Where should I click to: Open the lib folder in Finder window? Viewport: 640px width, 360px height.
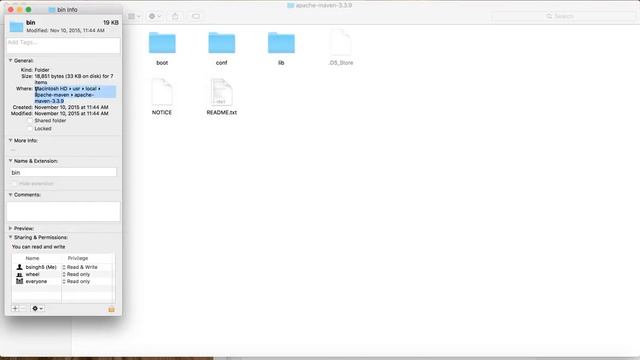click(x=281, y=43)
